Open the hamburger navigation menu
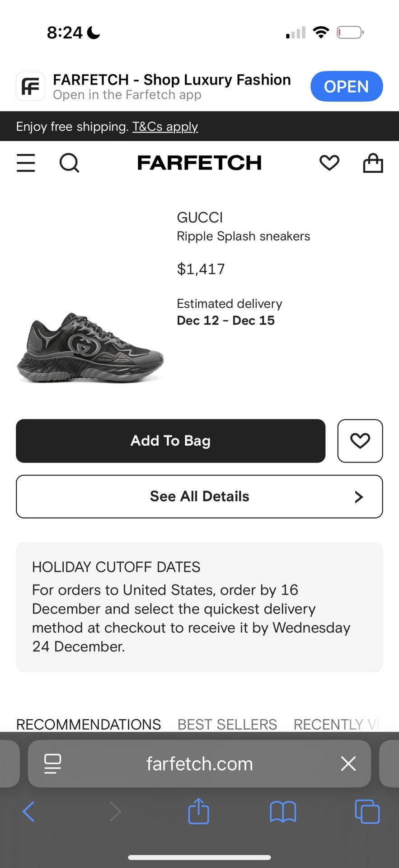 click(x=26, y=163)
